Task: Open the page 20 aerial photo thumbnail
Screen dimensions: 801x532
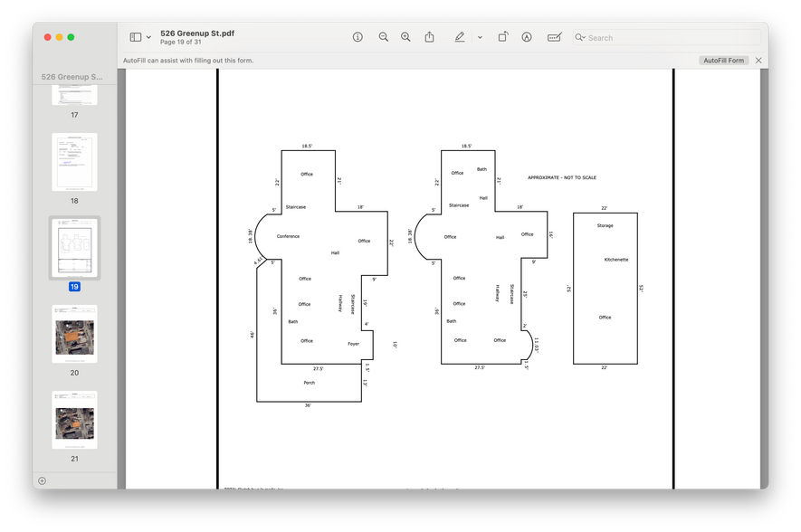Action: 74,334
